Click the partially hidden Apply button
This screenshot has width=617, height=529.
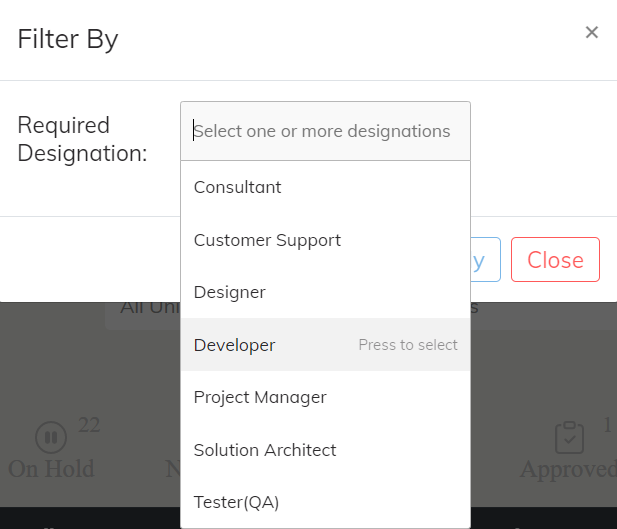coord(486,260)
